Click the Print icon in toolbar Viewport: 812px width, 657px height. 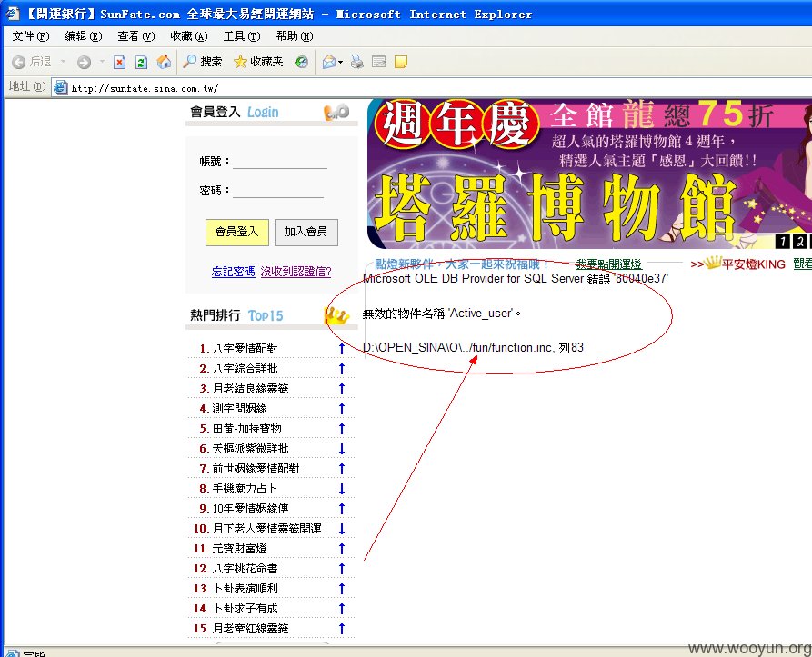pos(356,62)
